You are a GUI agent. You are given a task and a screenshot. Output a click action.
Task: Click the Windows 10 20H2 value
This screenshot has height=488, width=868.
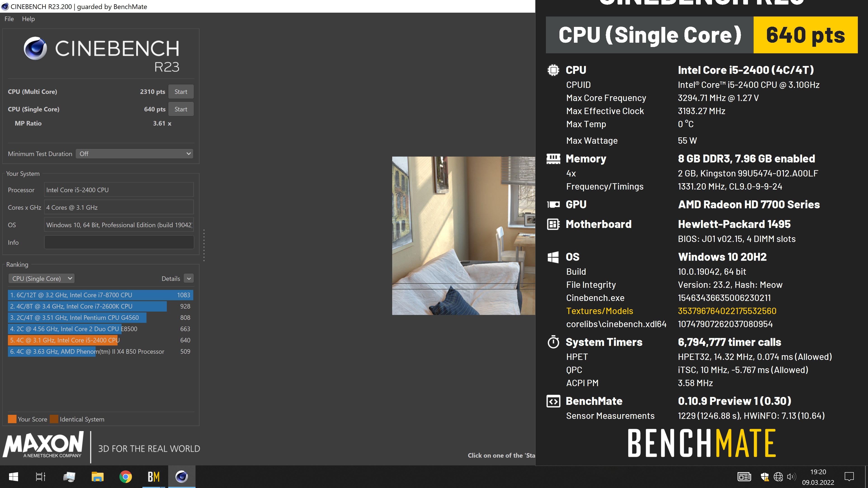click(722, 257)
